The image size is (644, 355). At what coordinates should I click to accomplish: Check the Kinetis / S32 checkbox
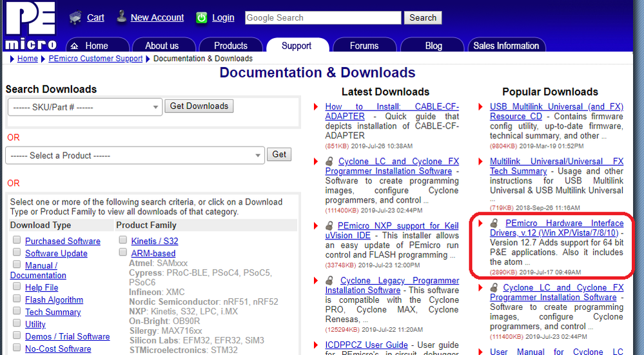click(x=122, y=239)
